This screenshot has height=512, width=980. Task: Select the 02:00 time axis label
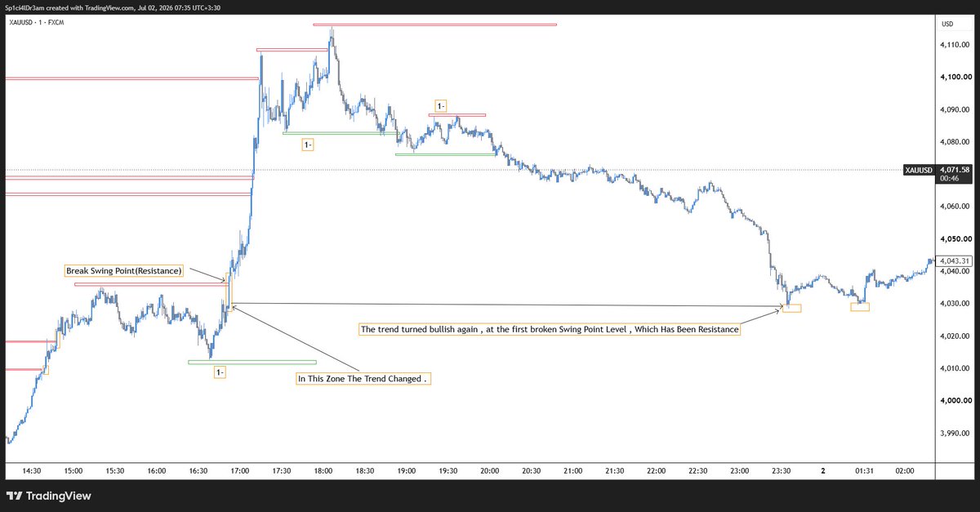906,471
